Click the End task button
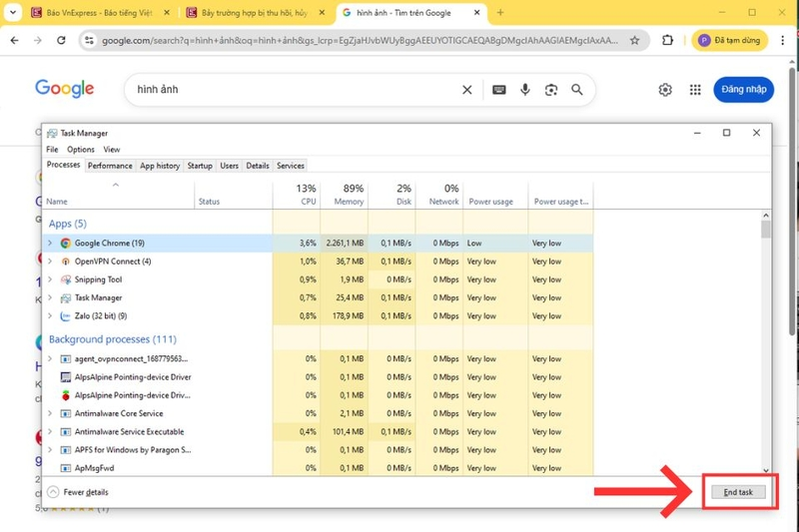This screenshot has width=799, height=532. pos(738,492)
